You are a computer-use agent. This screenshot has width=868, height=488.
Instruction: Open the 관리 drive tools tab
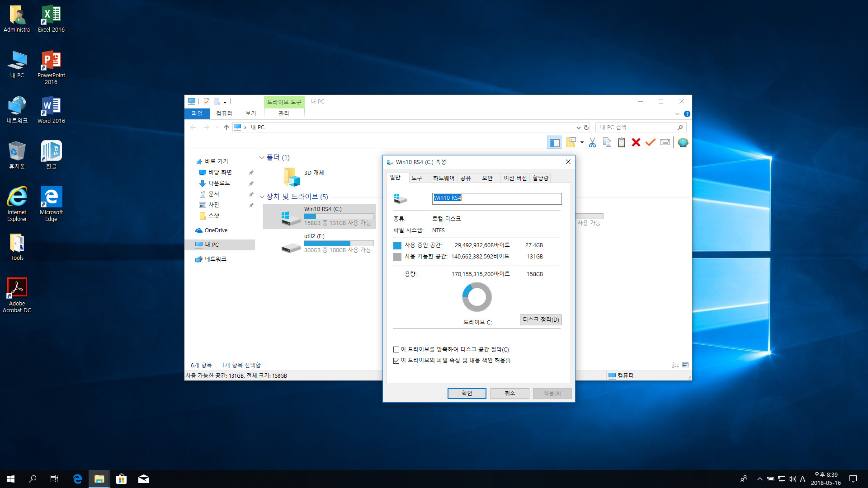coord(284,113)
